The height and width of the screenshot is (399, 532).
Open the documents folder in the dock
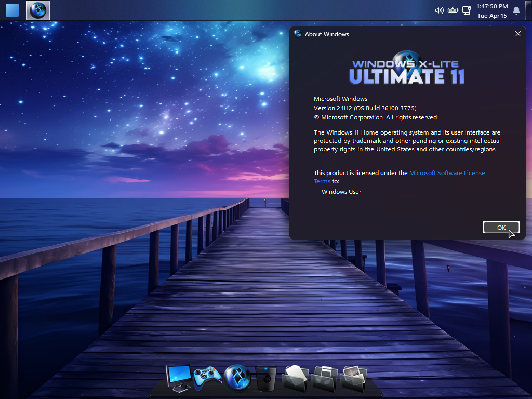point(295,378)
